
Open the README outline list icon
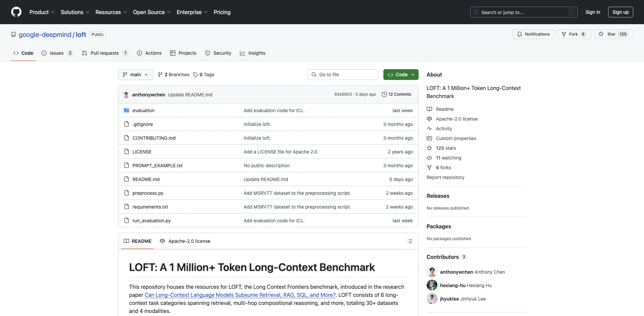click(x=410, y=241)
